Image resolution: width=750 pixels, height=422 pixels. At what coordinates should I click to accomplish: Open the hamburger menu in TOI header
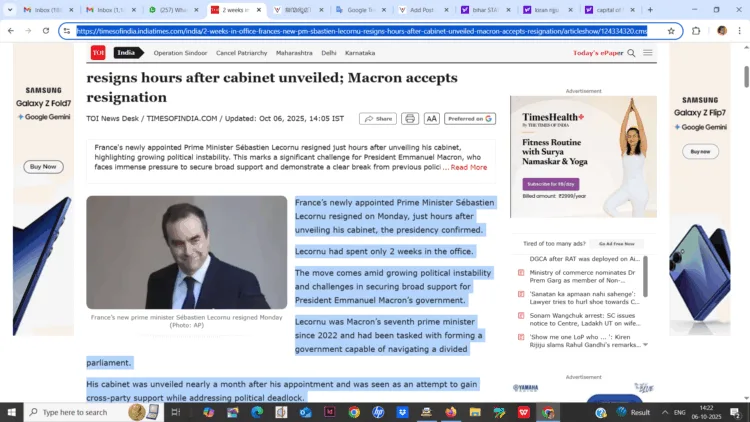[648, 53]
